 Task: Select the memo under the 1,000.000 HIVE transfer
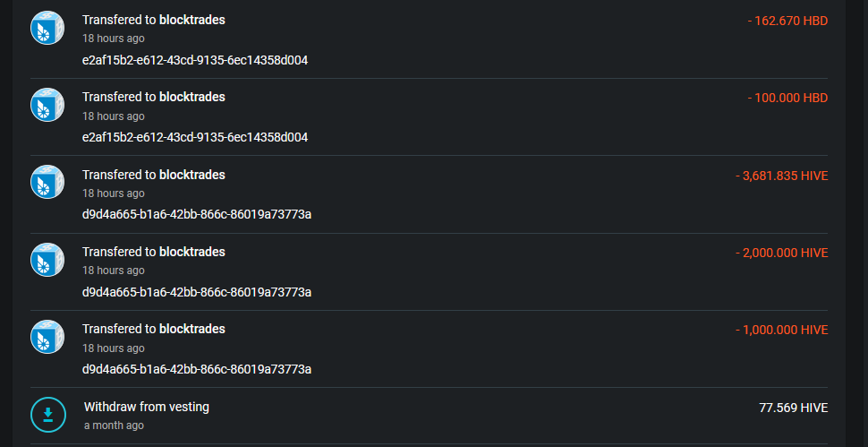pyautogui.click(x=197, y=369)
